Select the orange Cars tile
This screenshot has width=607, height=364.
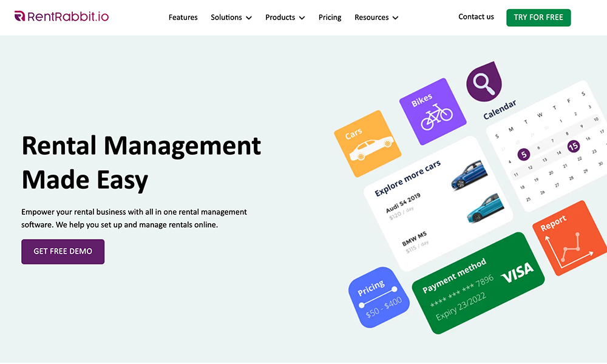[x=368, y=144]
